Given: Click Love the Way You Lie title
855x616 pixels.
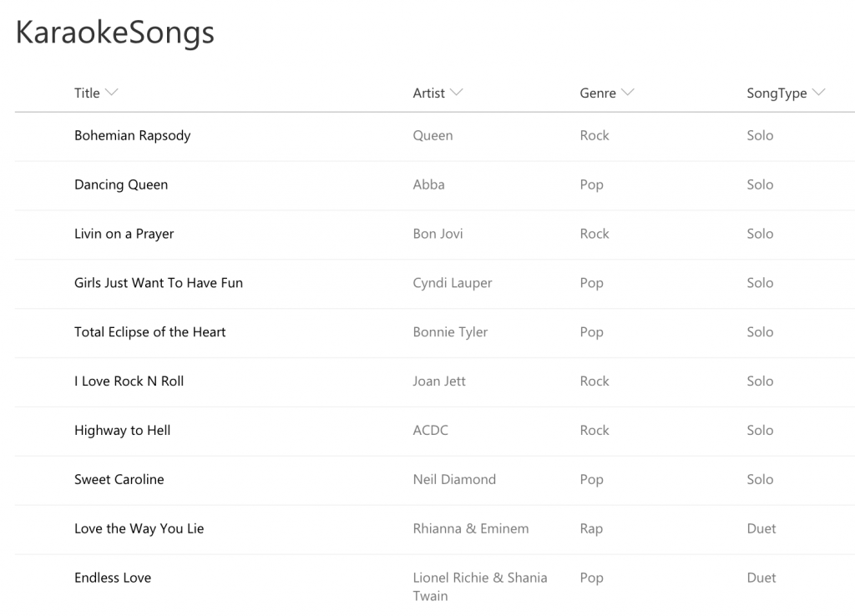Looking at the screenshot, I should (x=139, y=528).
